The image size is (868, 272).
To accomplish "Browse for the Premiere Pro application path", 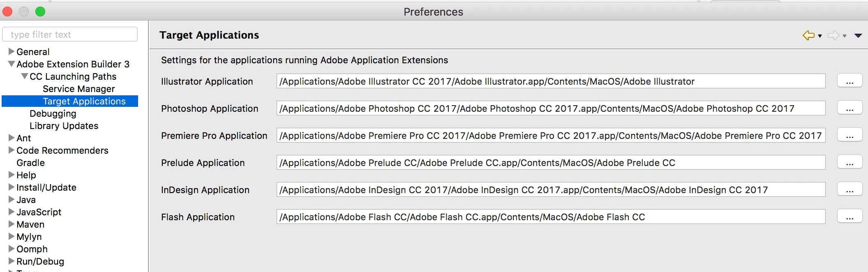I will [850, 135].
